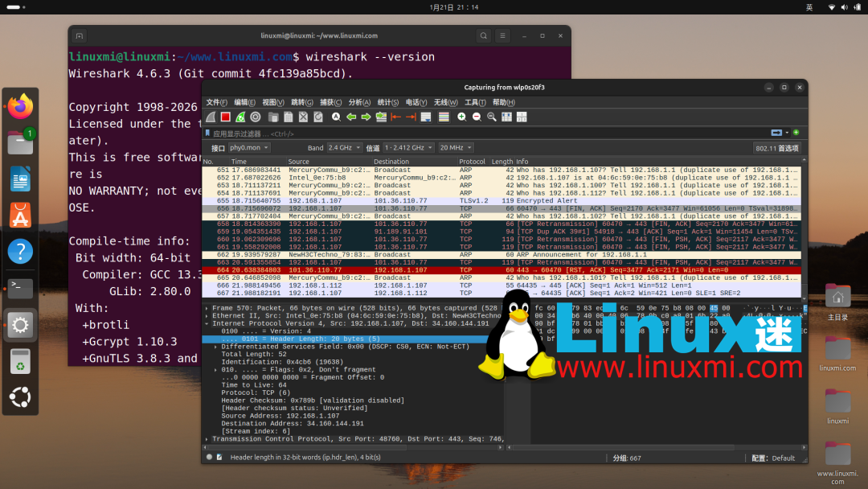Toggle packet list colorization
The image size is (868, 489).
[x=444, y=117]
